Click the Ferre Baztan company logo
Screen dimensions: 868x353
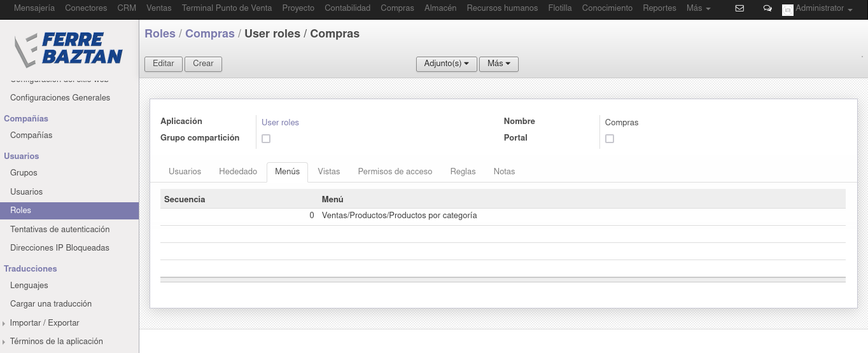(x=69, y=49)
